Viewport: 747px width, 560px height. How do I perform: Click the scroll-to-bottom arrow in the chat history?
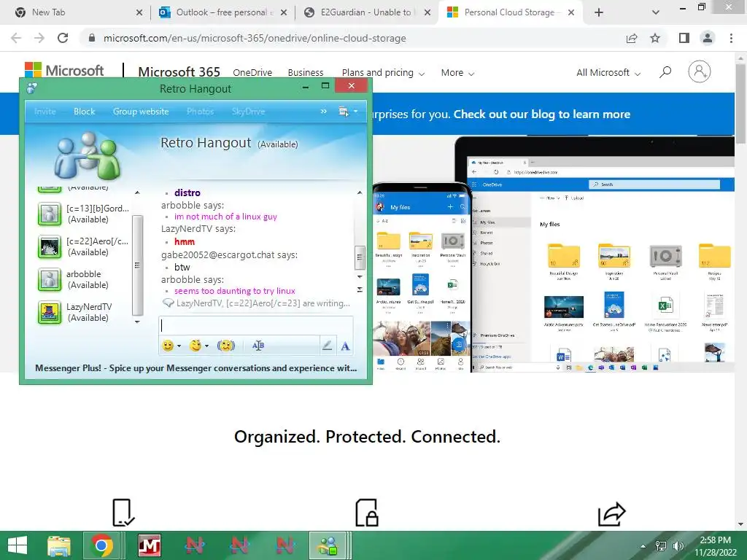(x=360, y=289)
